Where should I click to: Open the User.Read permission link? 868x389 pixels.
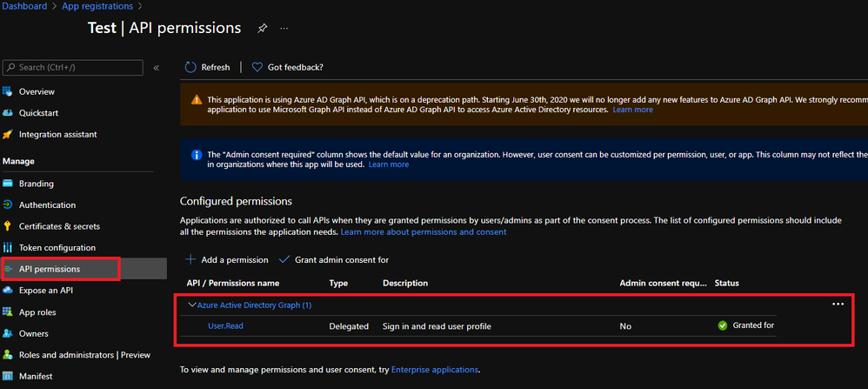pyautogui.click(x=225, y=325)
